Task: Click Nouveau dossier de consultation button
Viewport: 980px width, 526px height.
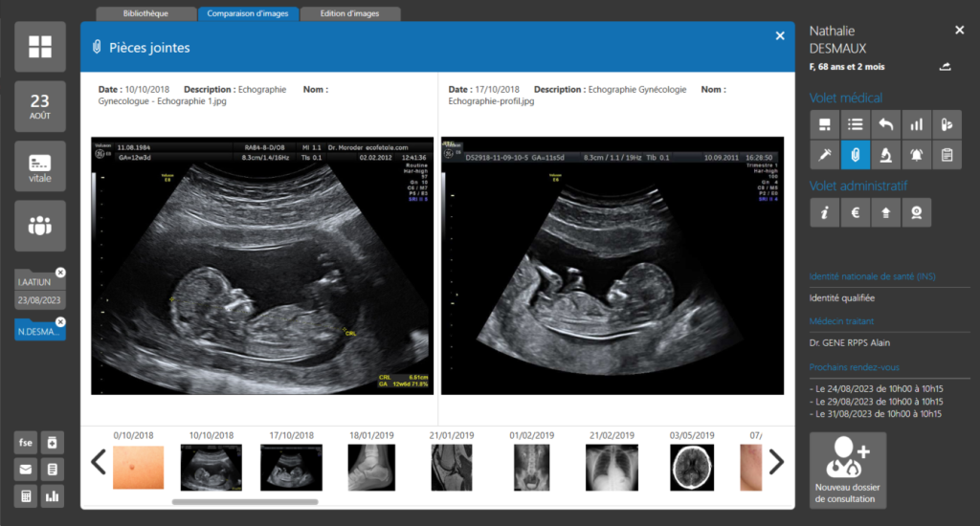Action: click(848, 471)
